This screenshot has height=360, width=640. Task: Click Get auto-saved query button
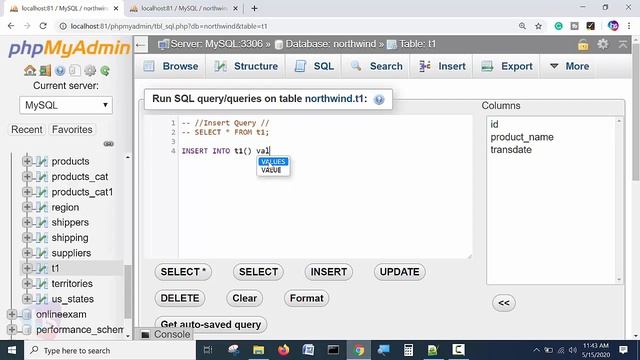click(x=211, y=324)
